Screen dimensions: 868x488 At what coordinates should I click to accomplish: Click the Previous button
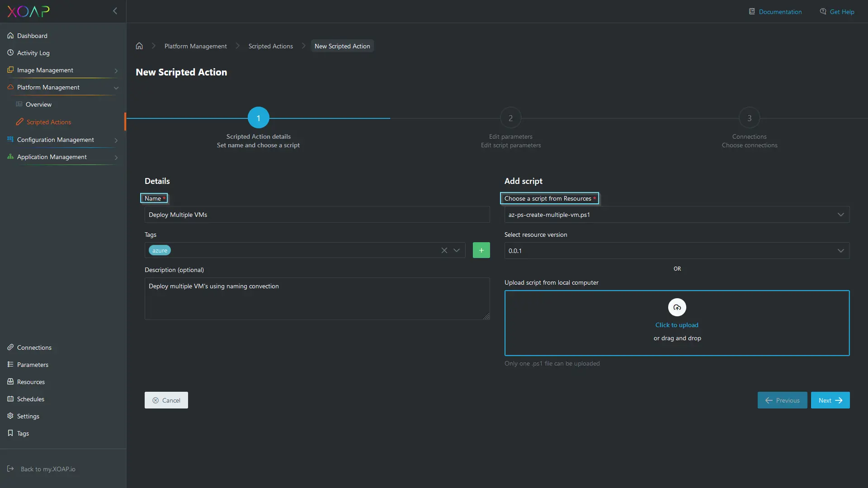(x=783, y=400)
